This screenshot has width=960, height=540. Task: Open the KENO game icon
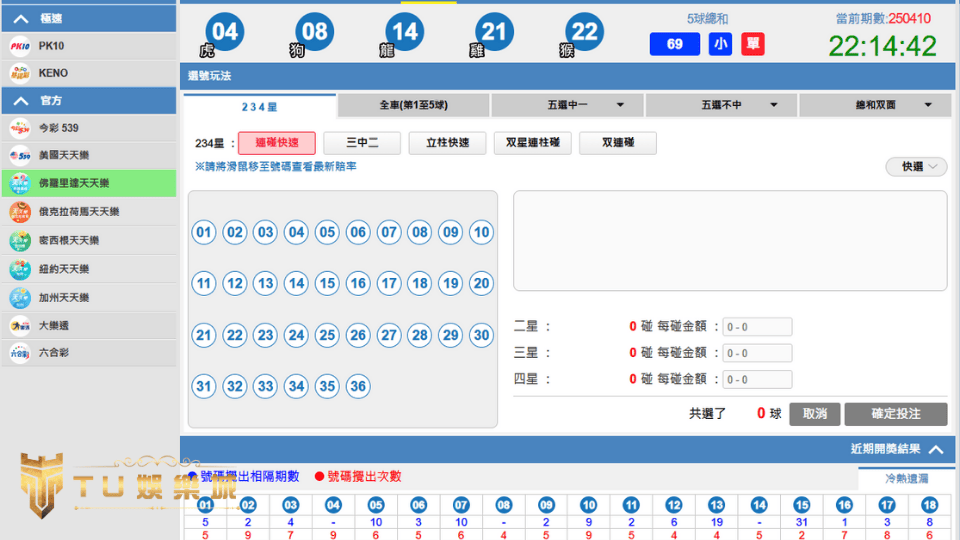pyautogui.click(x=20, y=73)
